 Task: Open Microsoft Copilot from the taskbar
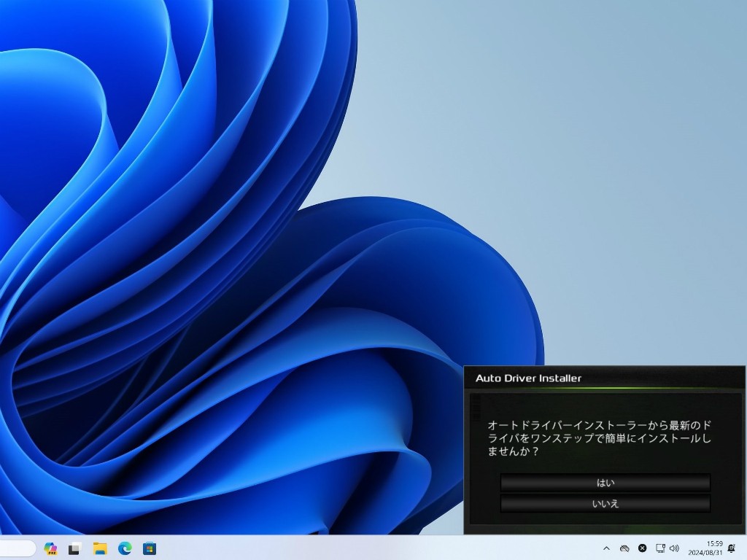point(50,548)
